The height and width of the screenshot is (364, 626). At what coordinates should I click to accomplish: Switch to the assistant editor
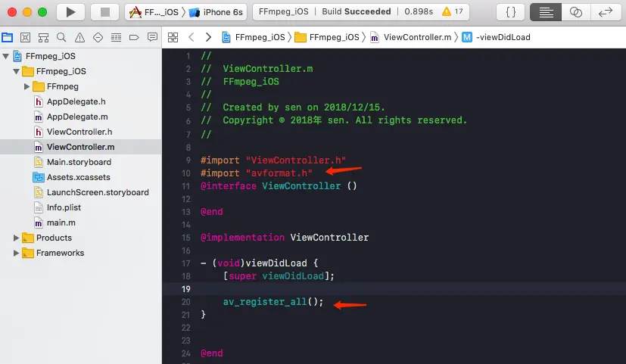click(576, 12)
